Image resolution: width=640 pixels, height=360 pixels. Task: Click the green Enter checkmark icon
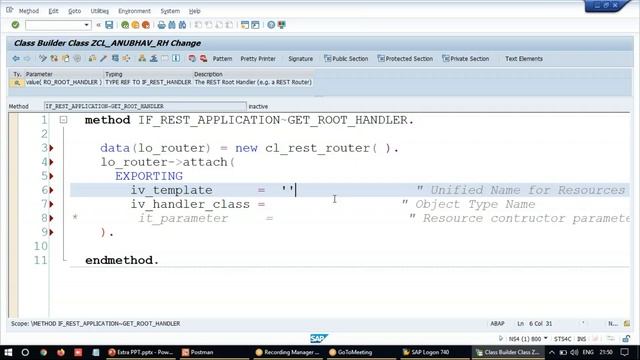pyautogui.click(x=16, y=25)
